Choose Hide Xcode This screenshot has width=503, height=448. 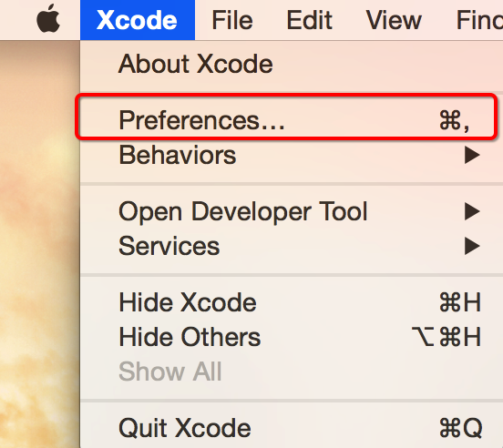[188, 302]
